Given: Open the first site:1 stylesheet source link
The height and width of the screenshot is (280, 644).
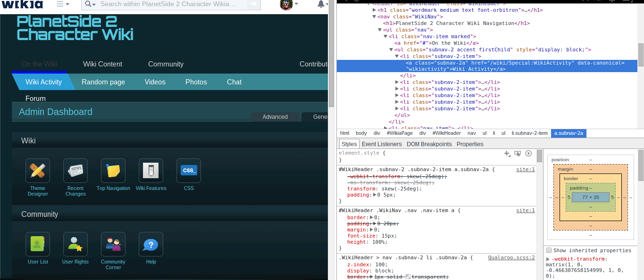Looking at the screenshot, I should 526,169.
